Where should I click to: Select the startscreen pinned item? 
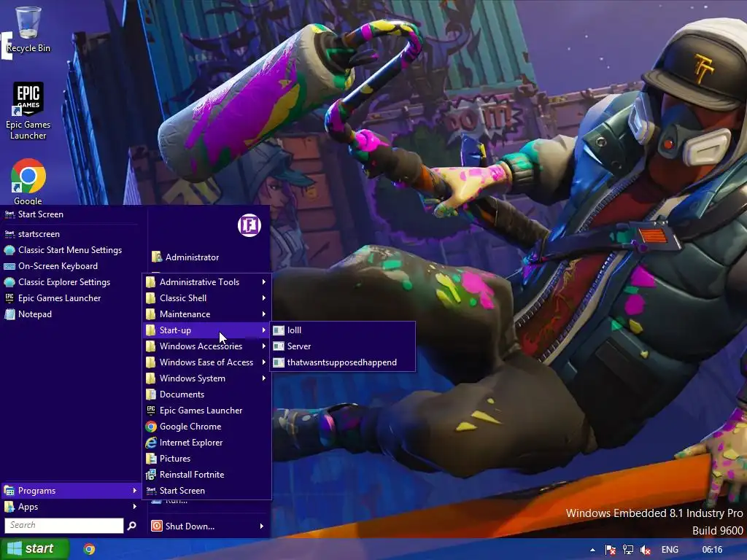coord(71,234)
